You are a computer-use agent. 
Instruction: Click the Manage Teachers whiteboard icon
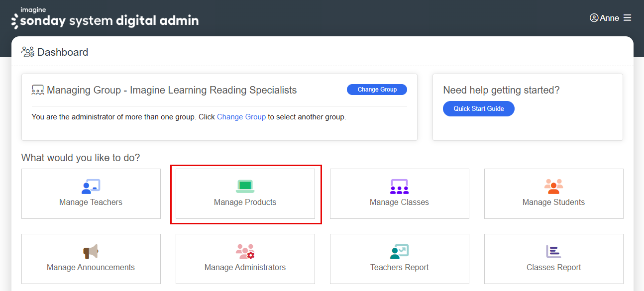click(x=91, y=187)
